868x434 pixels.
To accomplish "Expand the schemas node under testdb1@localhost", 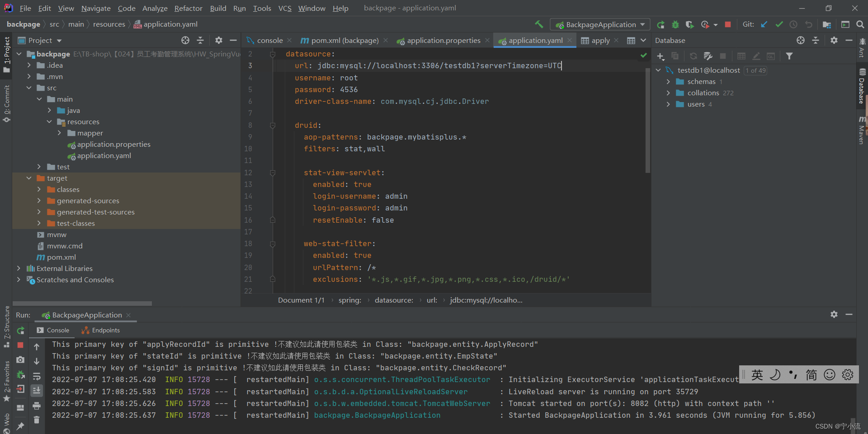I will (x=669, y=82).
